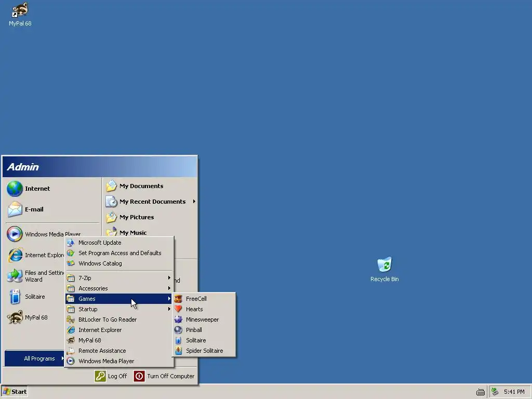Launch Hearts in the Games submenu

coord(204,309)
